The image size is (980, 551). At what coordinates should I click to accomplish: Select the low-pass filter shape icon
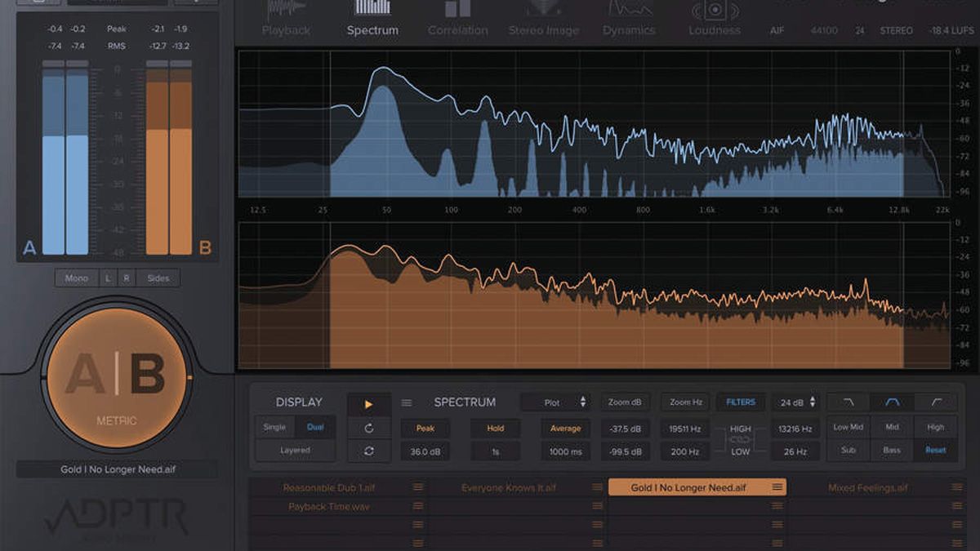tap(849, 402)
